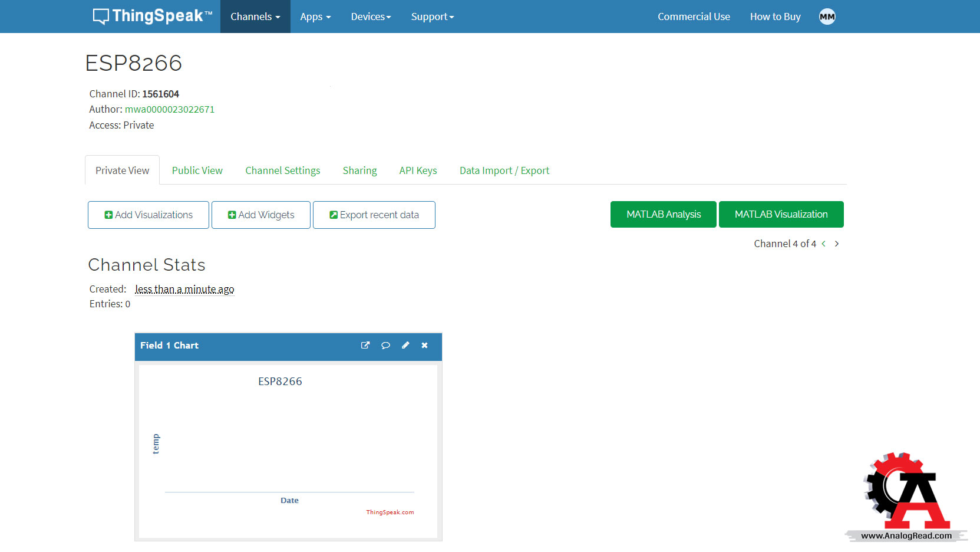Click the ThingSpeak logo
980x552 pixels.
tap(152, 16)
